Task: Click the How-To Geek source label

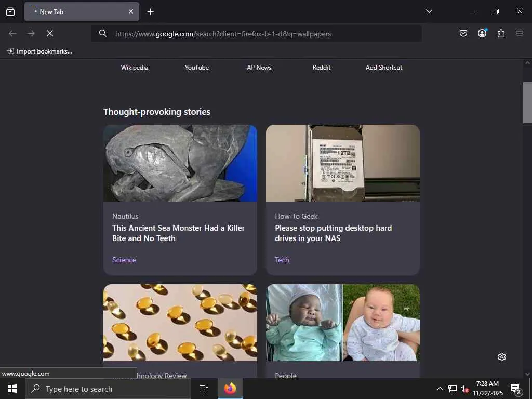Action: (296, 216)
